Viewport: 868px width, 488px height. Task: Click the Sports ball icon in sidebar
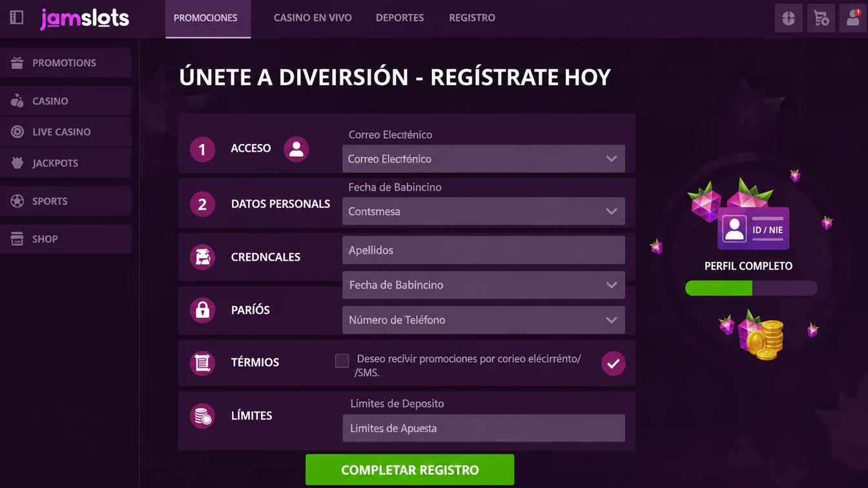[17, 201]
